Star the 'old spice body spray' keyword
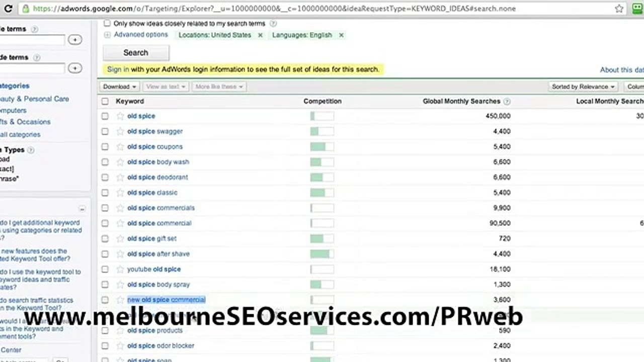 120,285
